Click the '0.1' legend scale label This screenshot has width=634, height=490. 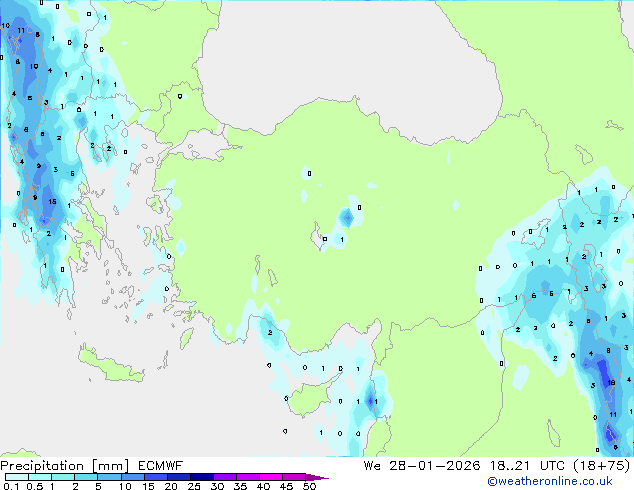[x=11, y=486]
